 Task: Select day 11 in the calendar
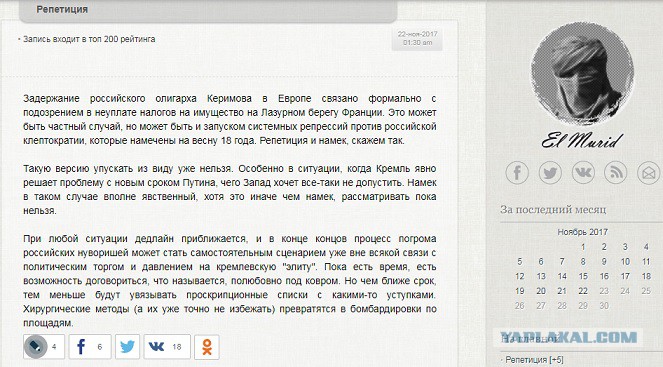[x=646, y=262]
